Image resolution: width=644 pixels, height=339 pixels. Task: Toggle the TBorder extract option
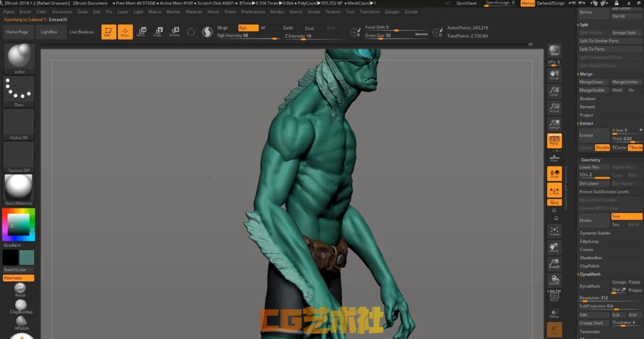(x=635, y=148)
